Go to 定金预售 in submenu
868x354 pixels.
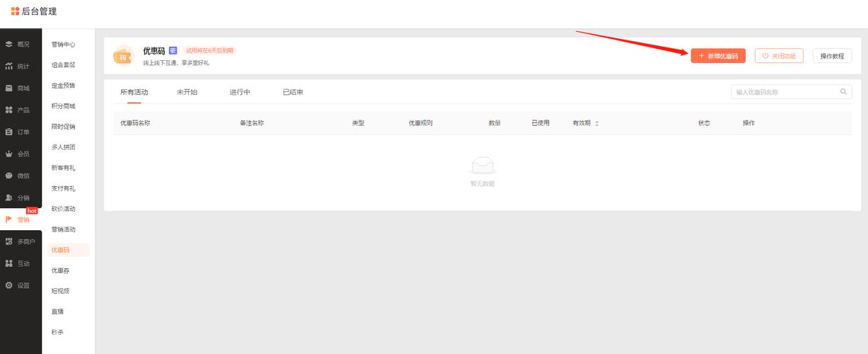pos(63,86)
